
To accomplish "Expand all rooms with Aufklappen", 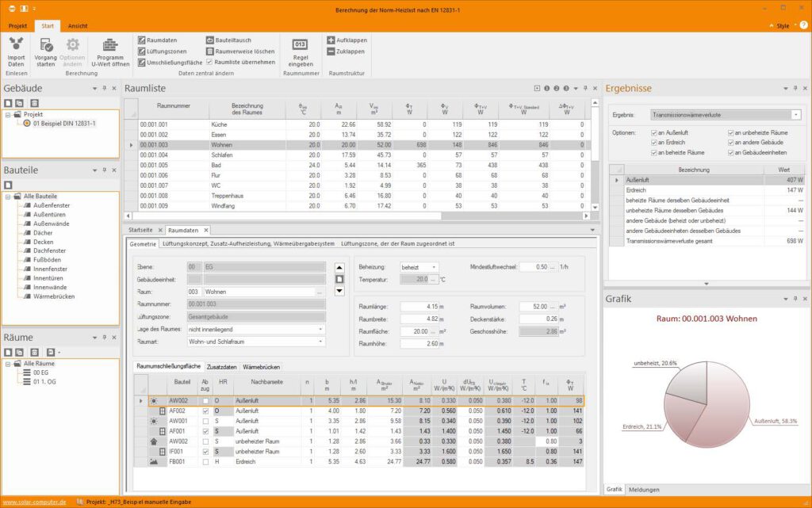I will (347, 40).
